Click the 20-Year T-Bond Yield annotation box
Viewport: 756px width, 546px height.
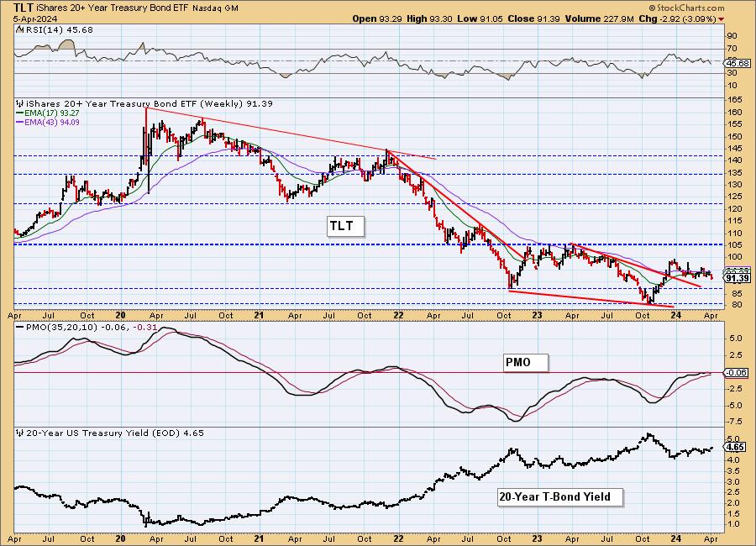point(559,496)
